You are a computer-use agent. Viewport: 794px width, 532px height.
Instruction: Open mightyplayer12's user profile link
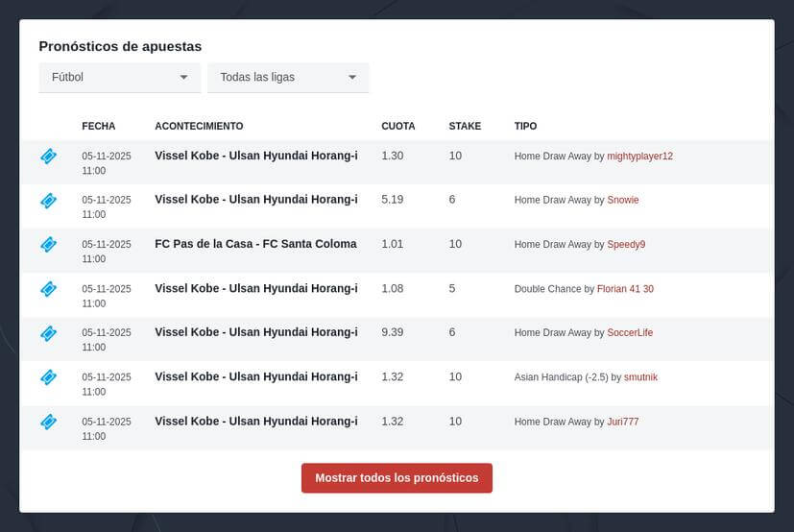639,157
